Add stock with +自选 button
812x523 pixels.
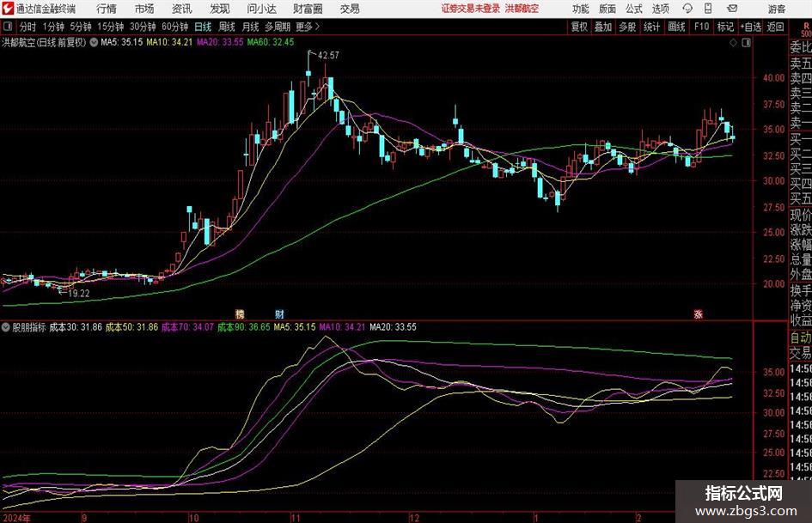coord(750,27)
